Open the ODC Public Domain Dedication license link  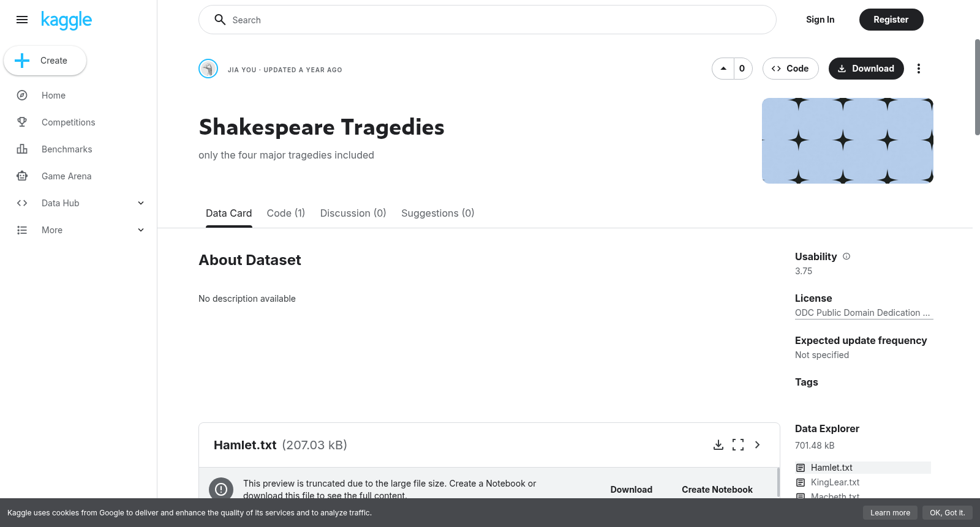point(864,313)
